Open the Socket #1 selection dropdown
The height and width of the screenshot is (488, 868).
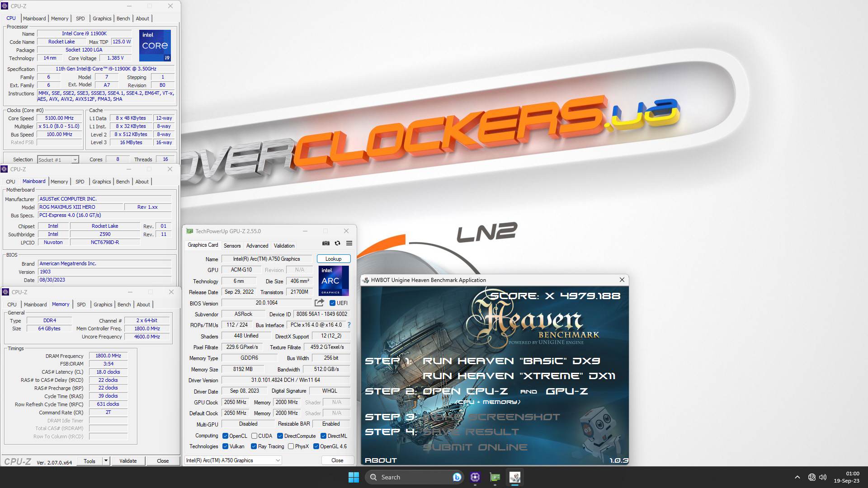tap(58, 160)
